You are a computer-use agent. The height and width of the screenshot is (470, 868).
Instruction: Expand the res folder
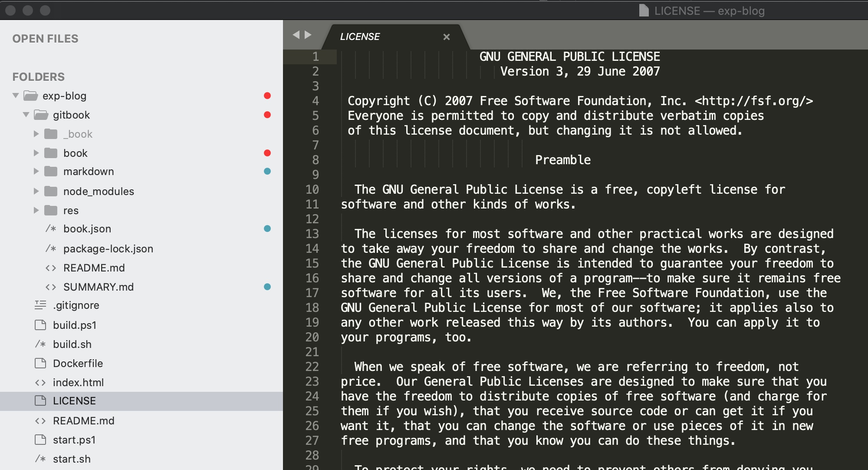36,210
